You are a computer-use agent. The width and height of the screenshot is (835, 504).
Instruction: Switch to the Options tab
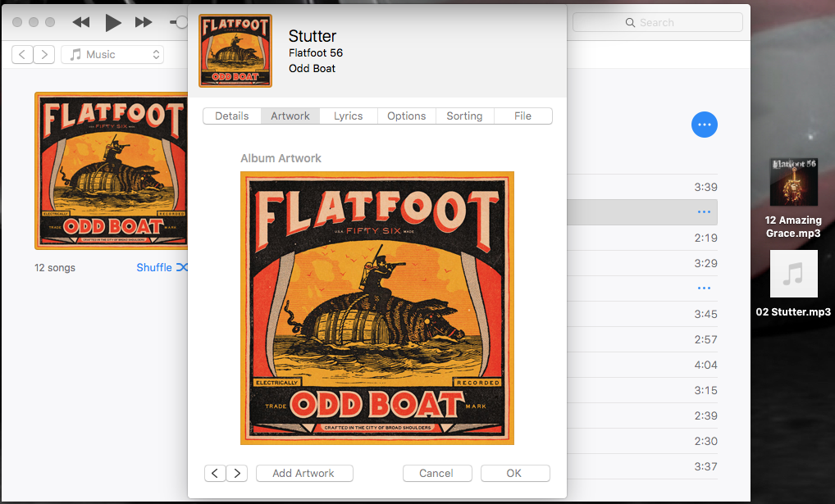pos(406,116)
